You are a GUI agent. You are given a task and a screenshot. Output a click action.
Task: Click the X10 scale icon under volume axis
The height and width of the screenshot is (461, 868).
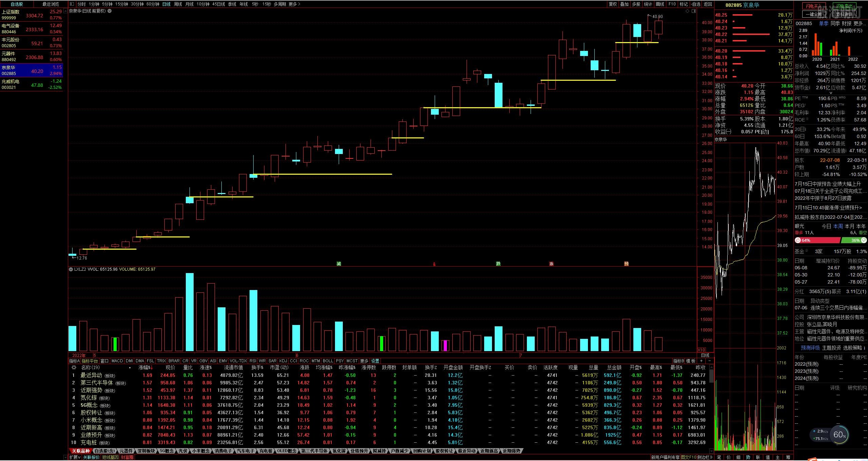tap(701, 350)
